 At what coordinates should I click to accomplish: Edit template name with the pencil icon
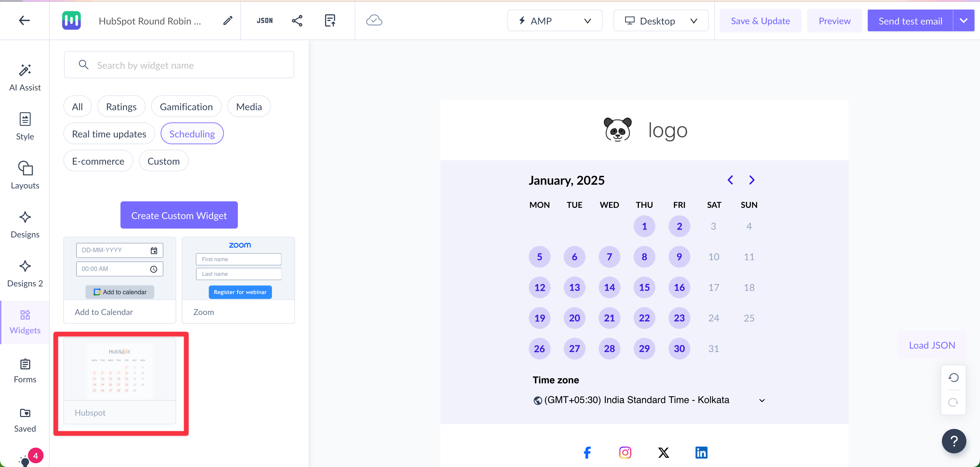point(228,20)
